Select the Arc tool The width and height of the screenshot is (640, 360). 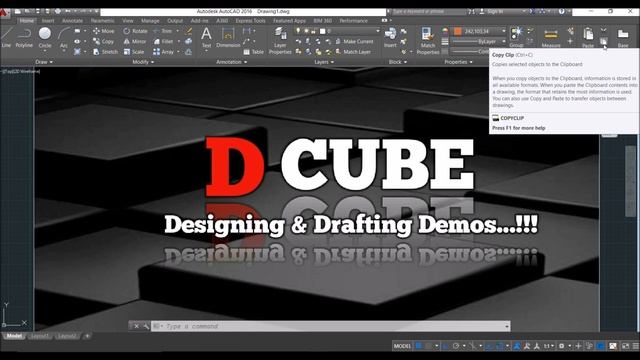click(63, 37)
